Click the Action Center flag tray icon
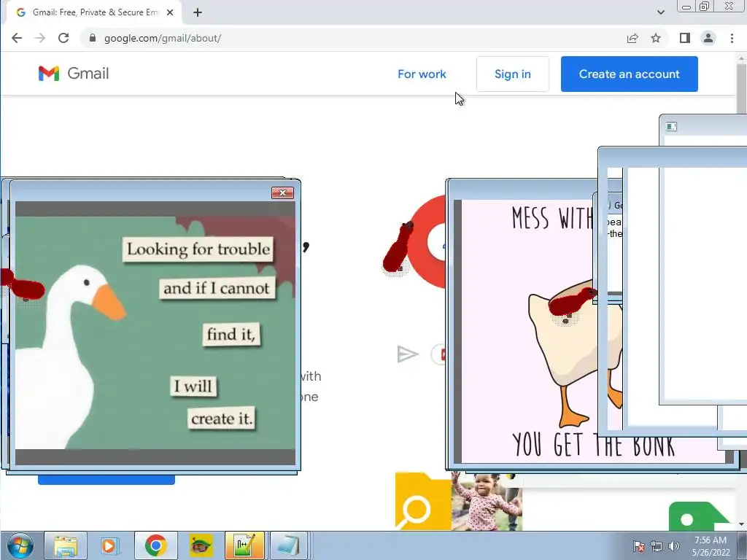The height and width of the screenshot is (560, 747). pyautogui.click(x=639, y=546)
